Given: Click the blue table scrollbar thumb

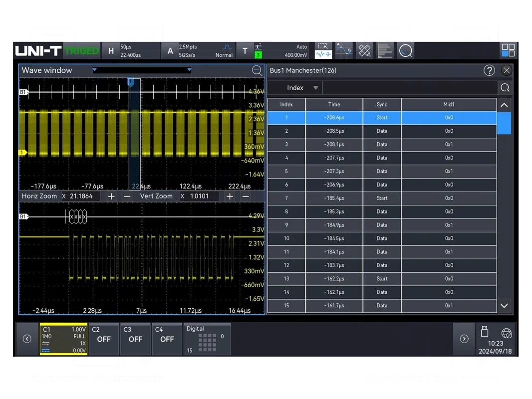Looking at the screenshot, I should (x=504, y=123).
